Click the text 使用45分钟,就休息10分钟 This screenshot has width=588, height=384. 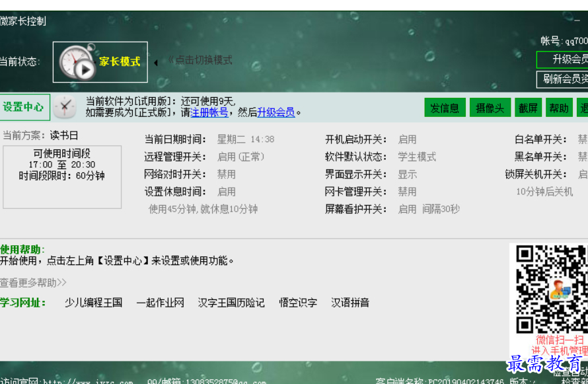(x=203, y=209)
